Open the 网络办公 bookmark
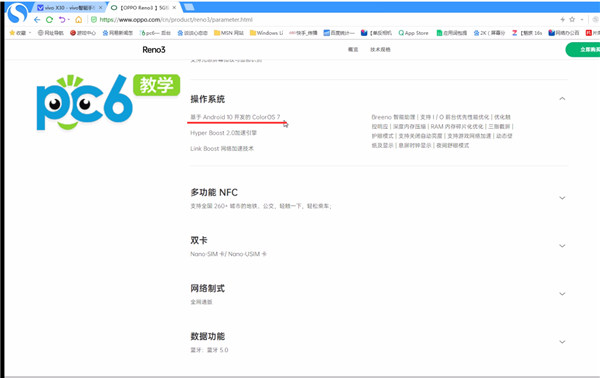The width and height of the screenshot is (600, 378). 564,33
